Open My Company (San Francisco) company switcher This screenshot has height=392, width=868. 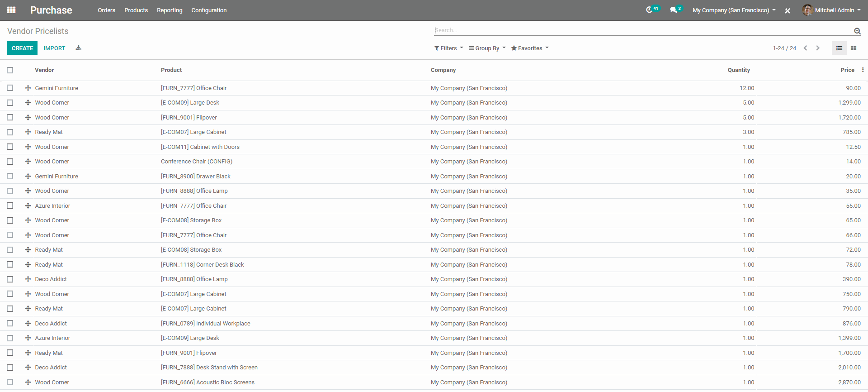tap(734, 10)
